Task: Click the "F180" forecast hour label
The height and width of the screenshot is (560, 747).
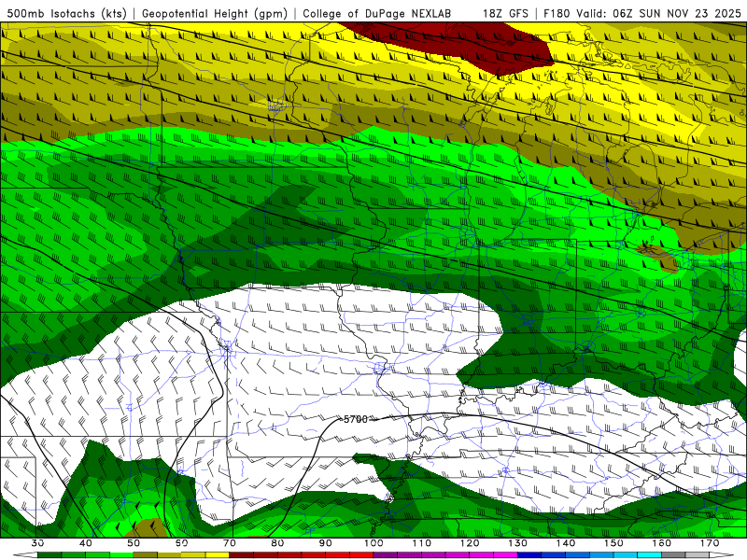Action: click(557, 13)
